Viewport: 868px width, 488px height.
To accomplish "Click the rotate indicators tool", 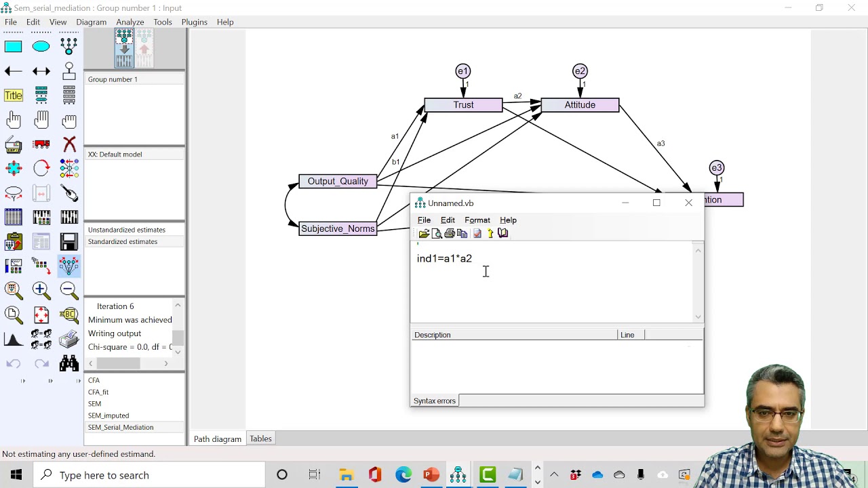I will (41, 168).
